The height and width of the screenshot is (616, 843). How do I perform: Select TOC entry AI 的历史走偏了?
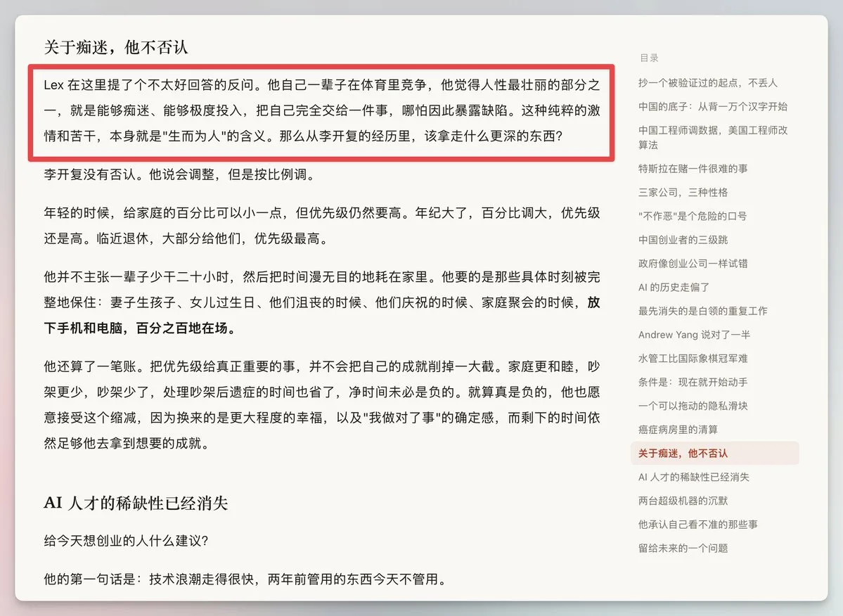(x=674, y=287)
